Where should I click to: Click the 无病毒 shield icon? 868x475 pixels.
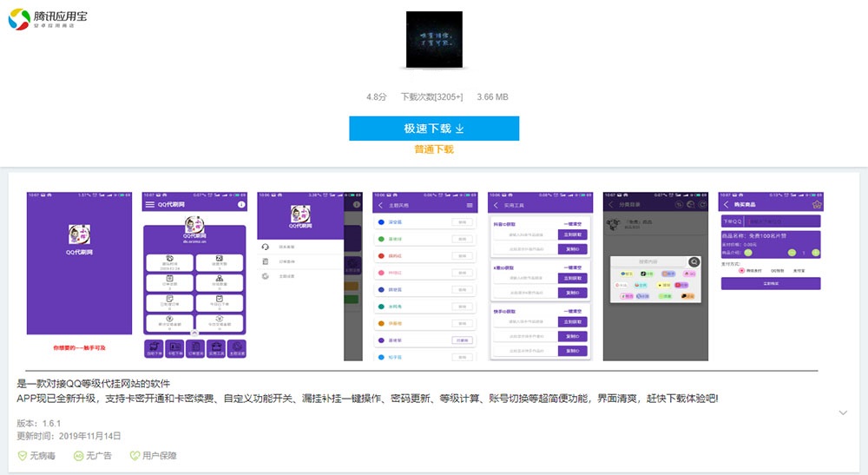[x=23, y=456]
